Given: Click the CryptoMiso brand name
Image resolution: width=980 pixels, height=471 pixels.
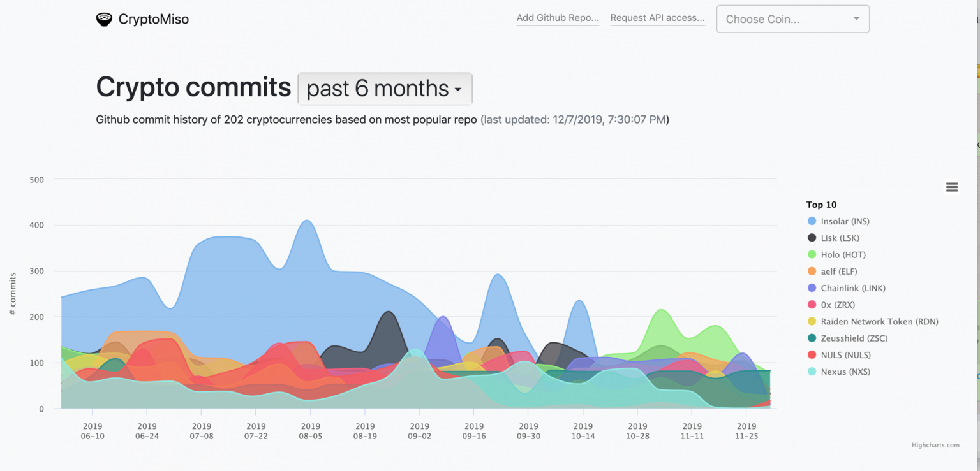Looking at the screenshot, I should point(154,19).
